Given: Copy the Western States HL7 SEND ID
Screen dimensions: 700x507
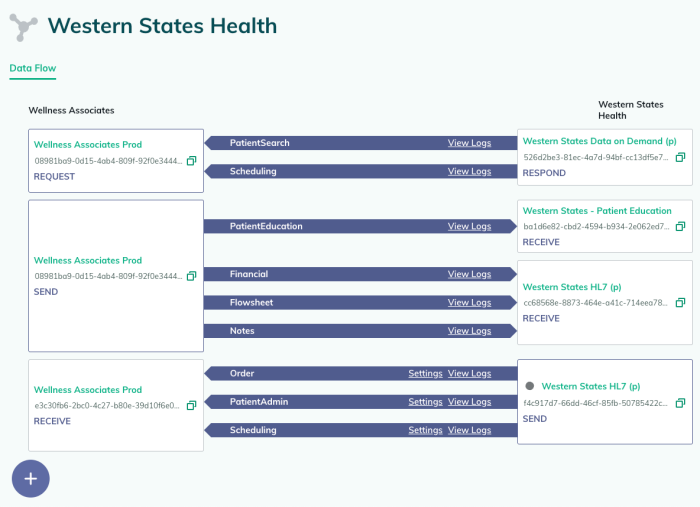Looking at the screenshot, I should 680,403.
